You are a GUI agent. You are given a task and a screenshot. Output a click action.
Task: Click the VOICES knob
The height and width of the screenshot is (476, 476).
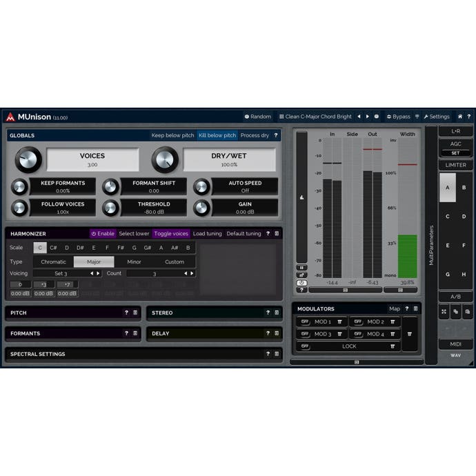point(28,159)
